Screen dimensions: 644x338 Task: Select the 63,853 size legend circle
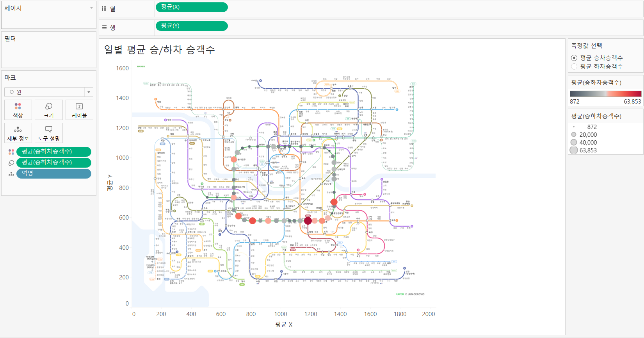point(574,150)
